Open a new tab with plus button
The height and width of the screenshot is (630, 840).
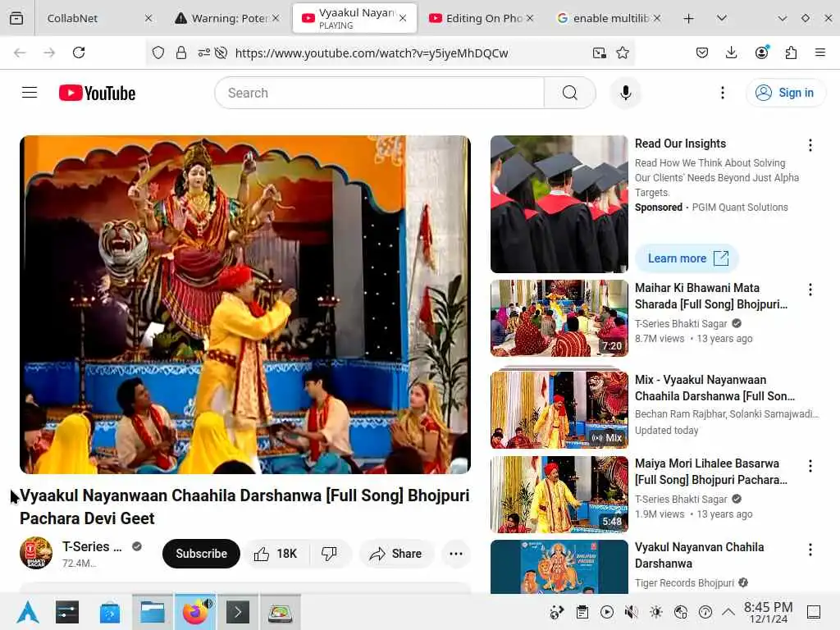pos(689,18)
